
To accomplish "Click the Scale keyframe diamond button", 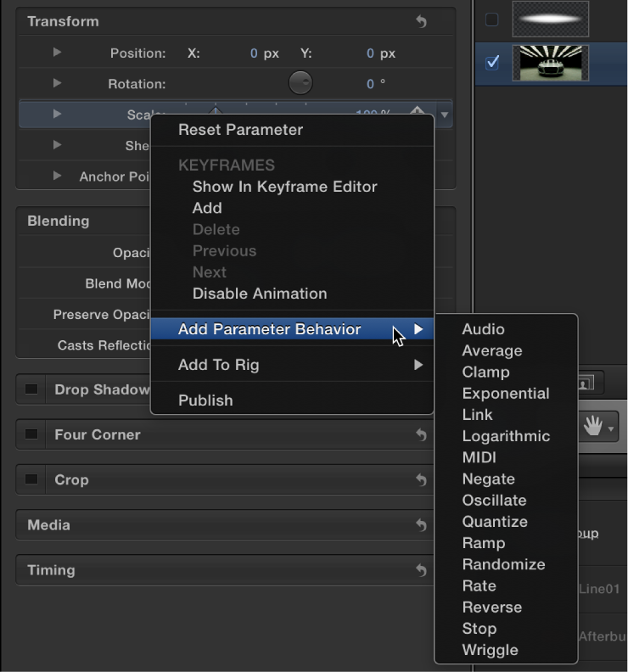I will [417, 111].
